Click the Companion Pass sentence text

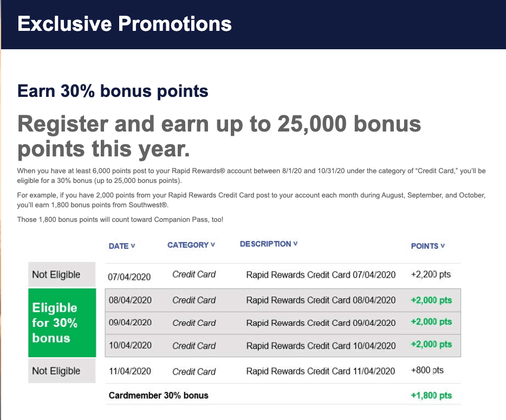[x=120, y=220]
